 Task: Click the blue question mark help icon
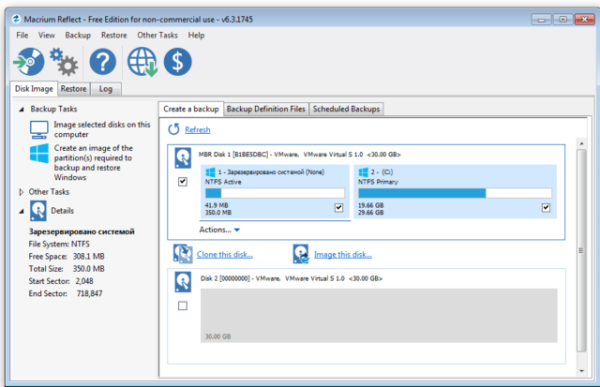tap(103, 61)
